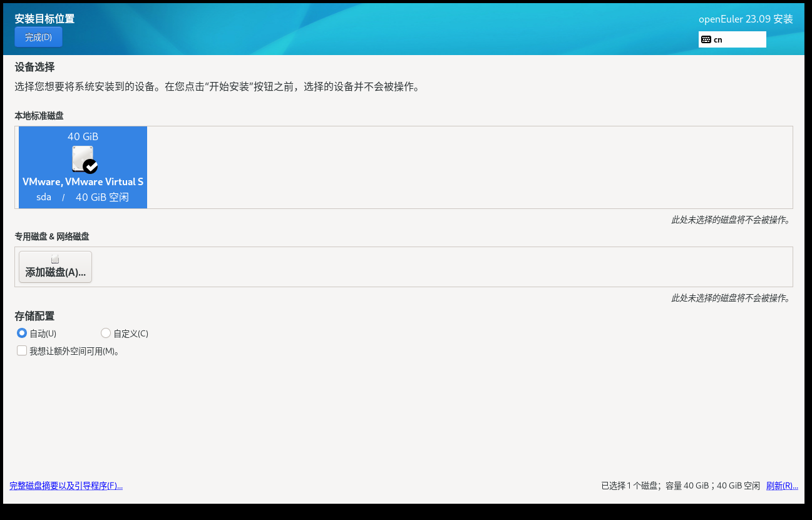Click the 添加磁盘(A)... add disk button

click(x=55, y=267)
